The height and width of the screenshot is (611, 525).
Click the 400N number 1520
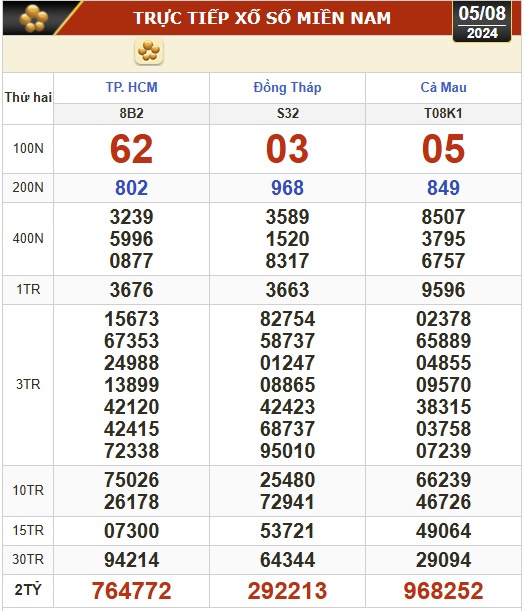point(287,239)
